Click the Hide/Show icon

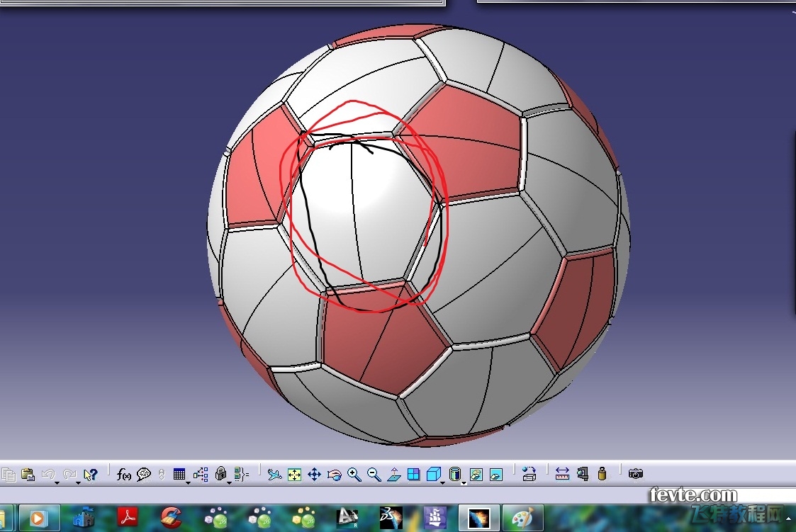(x=476, y=475)
